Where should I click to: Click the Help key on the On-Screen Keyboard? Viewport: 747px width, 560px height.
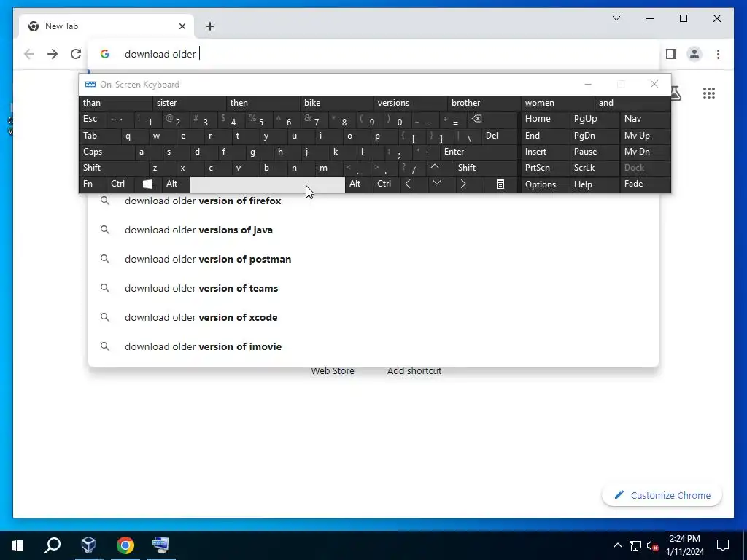click(595, 184)
